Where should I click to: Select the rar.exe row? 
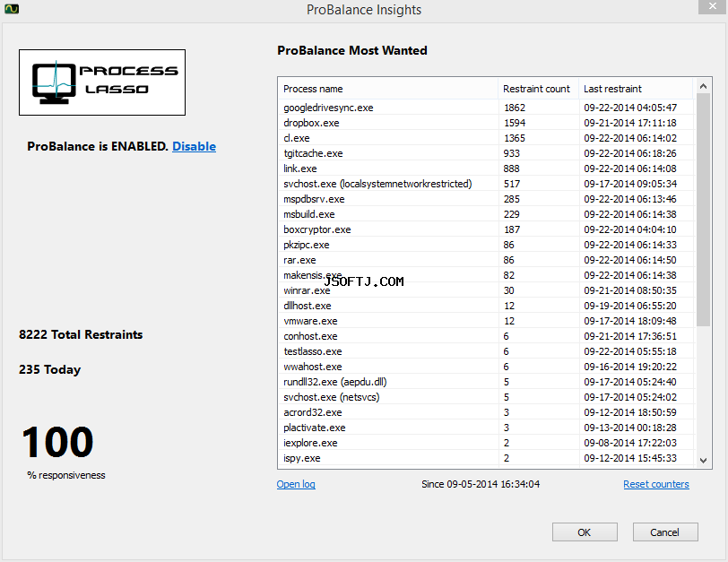(x=486, y=260)
